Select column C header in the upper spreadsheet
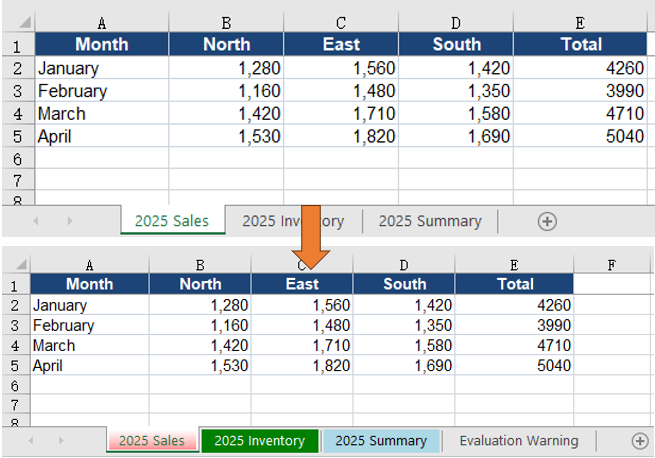This screenshot has height=458, width=655. coord(341,23)
